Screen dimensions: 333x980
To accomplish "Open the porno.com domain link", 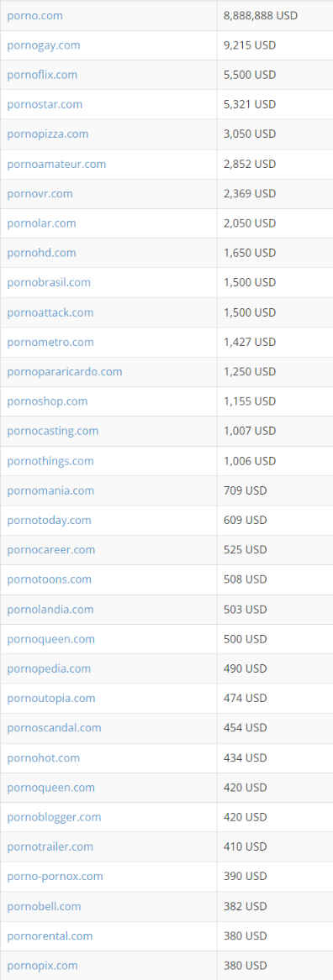I will [35, 16].
